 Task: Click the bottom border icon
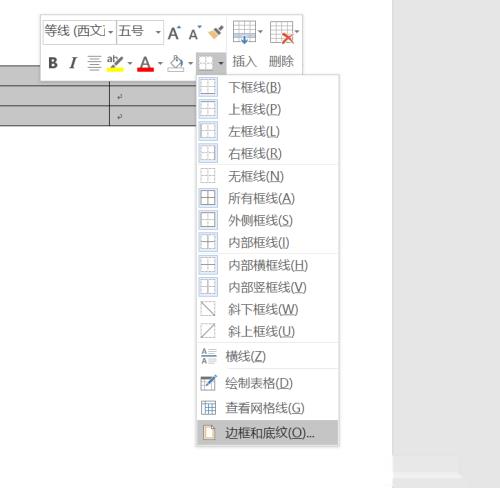(x=208, y=87)
